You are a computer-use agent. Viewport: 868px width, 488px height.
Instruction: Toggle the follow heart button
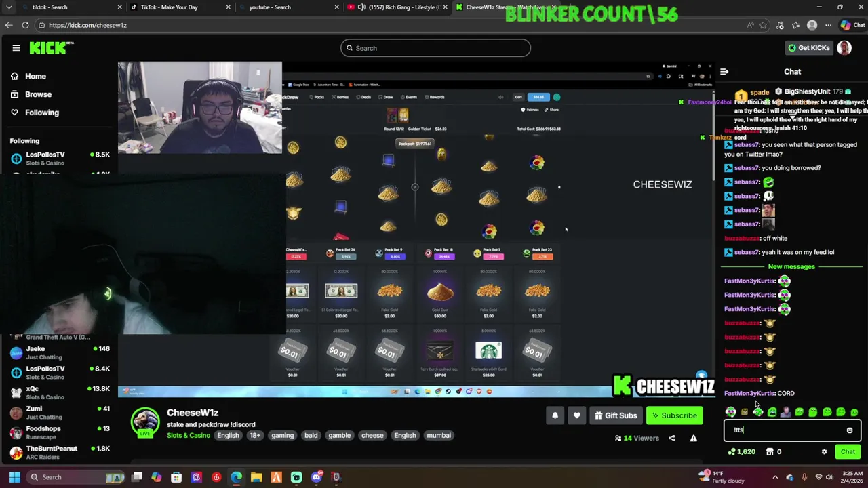coord(576,415)
